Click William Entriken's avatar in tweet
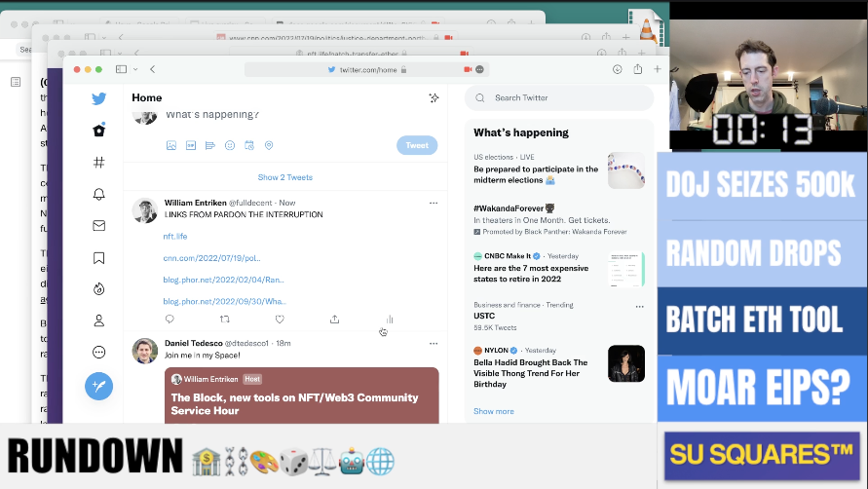Screen dimensions: 868x489 click(144, 210)
